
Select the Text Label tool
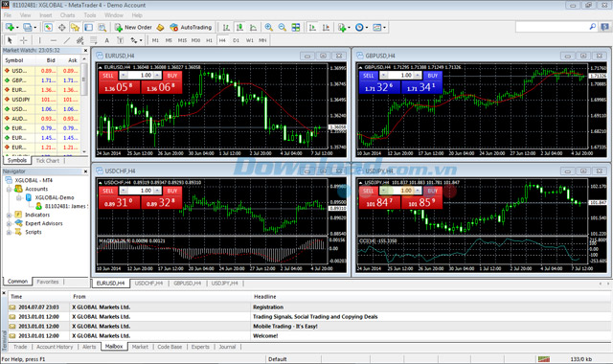click(x=120, y=40)
